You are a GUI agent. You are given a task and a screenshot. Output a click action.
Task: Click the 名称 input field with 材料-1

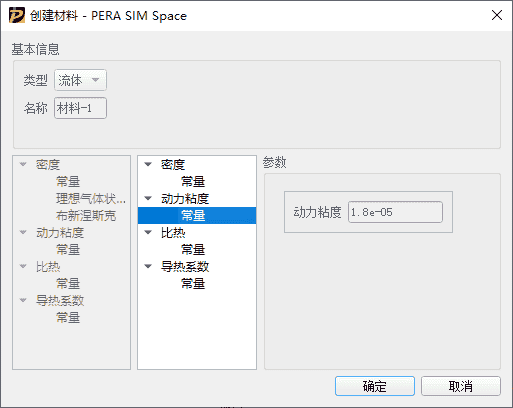[80, 108]
